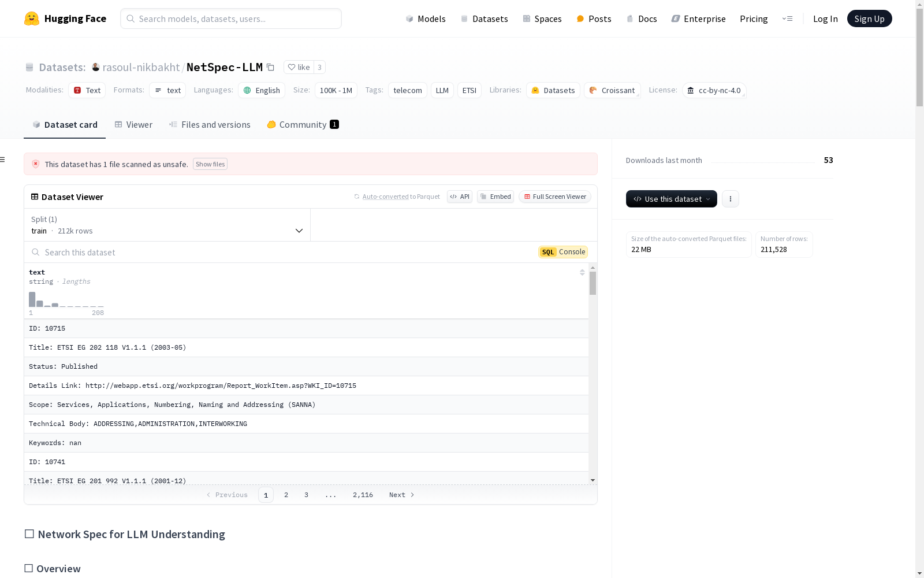Go to the Next page of rows

tap(402, 495)
